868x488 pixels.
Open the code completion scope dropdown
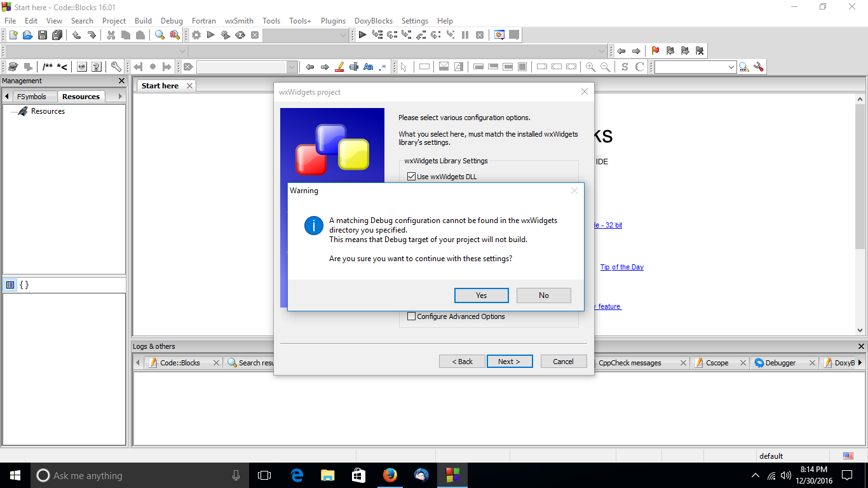pos(183,51)
